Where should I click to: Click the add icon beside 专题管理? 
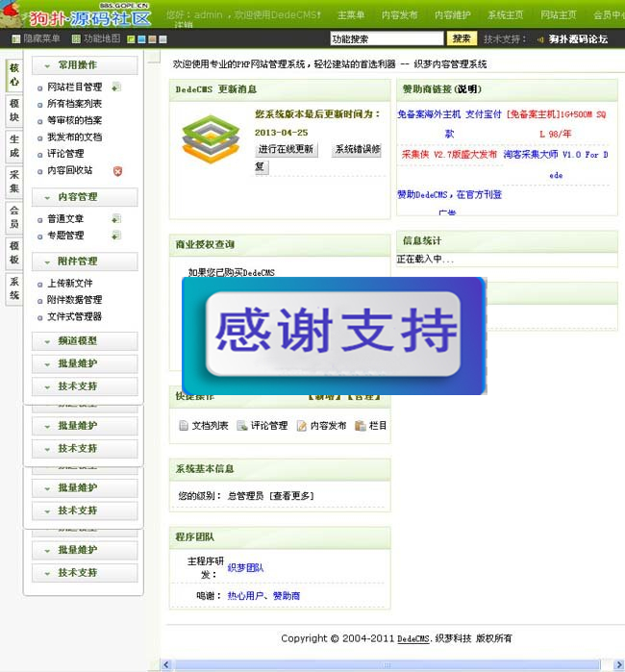[115, 236]
